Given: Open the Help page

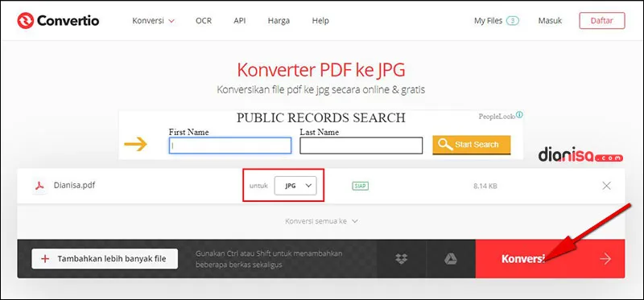Looking at the screenshot, I should 320,21.
